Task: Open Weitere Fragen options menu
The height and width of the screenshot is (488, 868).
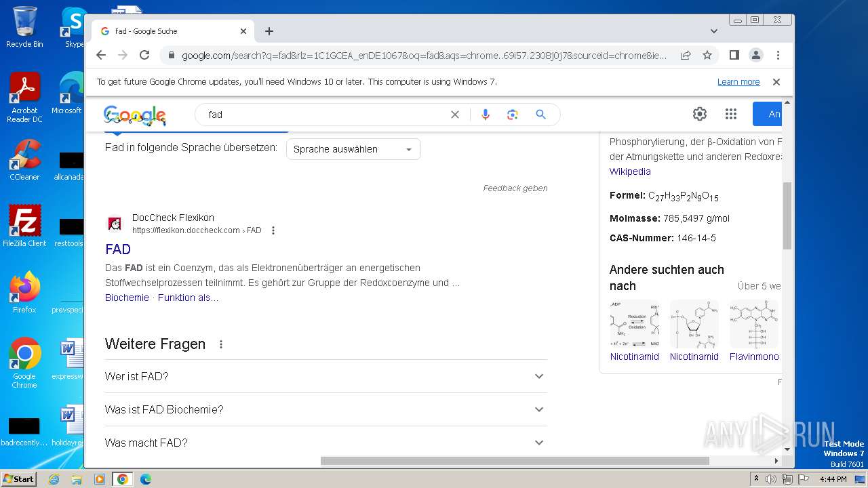Action: [220, 344]
